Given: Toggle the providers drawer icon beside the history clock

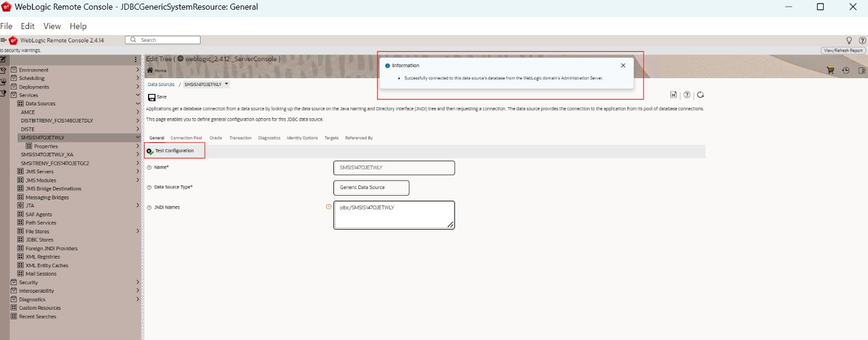Looking at the screenshot, I should tap(861, 70).
